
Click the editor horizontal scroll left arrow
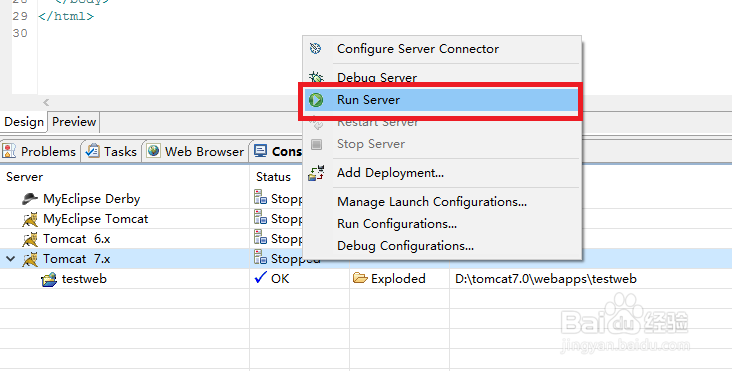click(46, 102)
